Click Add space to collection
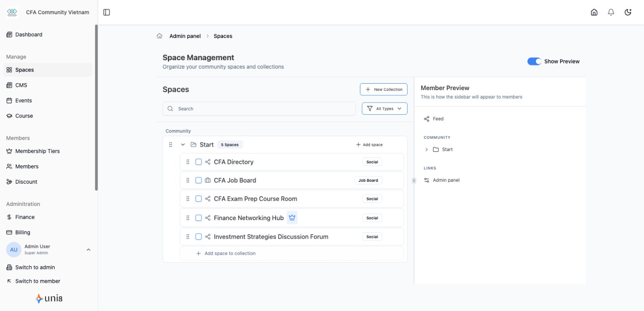The width and height of the screenshot is (644, 311). click(292, 253)
